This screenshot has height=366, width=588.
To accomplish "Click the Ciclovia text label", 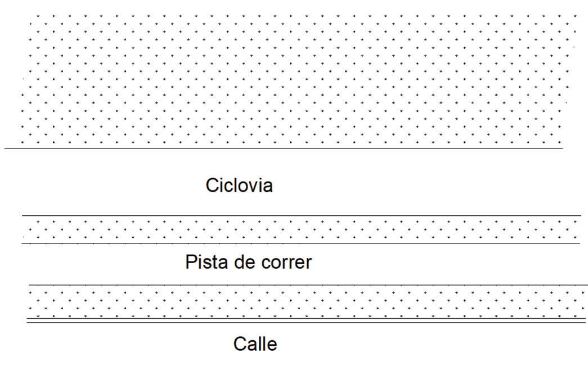I will pos(239,185).
